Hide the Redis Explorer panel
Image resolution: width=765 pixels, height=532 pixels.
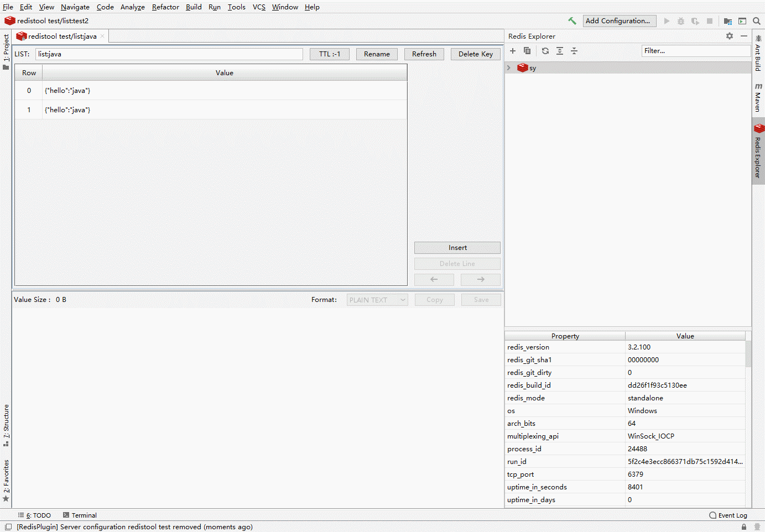click(x=744, y=36)
